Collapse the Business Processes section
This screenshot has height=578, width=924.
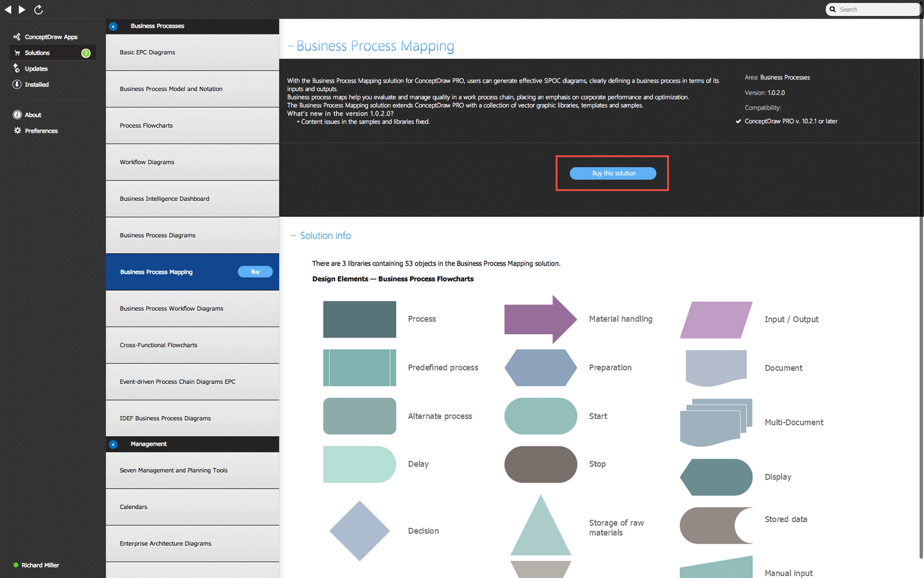(x=113, y=26)
